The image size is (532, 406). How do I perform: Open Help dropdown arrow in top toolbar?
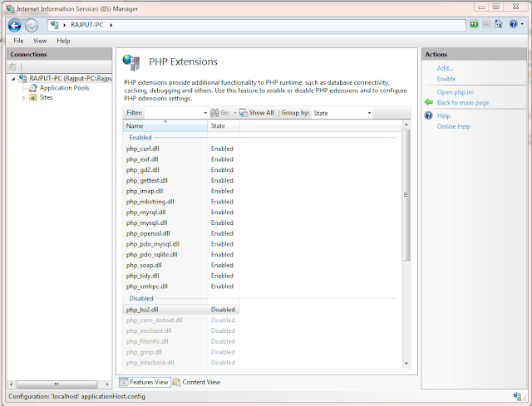522,24
